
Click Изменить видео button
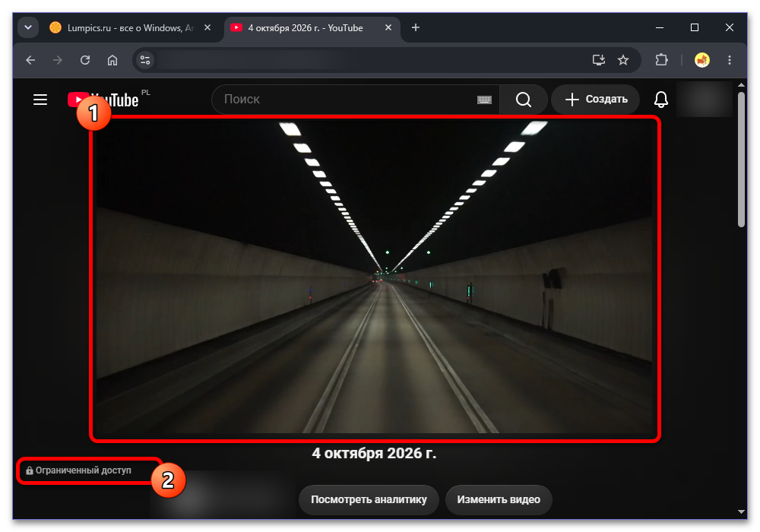click(499, 499)
